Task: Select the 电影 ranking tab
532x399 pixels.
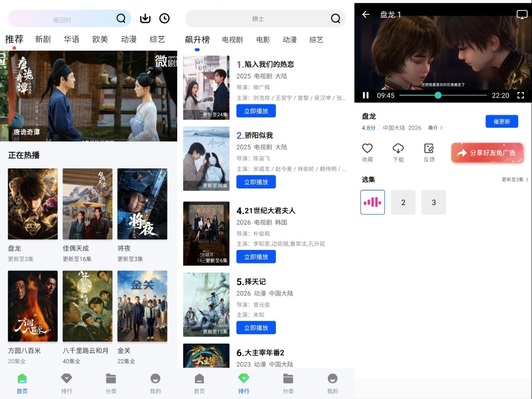Action: tap(263, 40)
